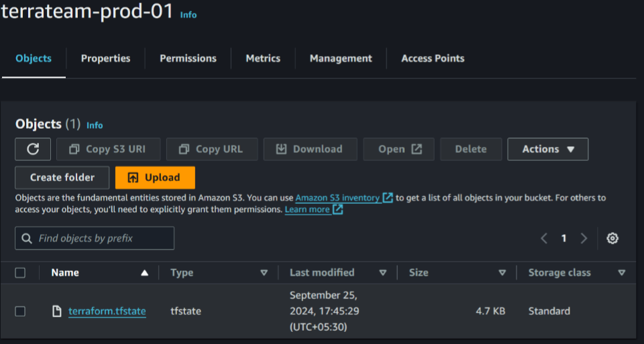Screen dimensions: 644x344
Task: Click the terrateam-prod-01 bucket title
Action: [x=87, y=11]
